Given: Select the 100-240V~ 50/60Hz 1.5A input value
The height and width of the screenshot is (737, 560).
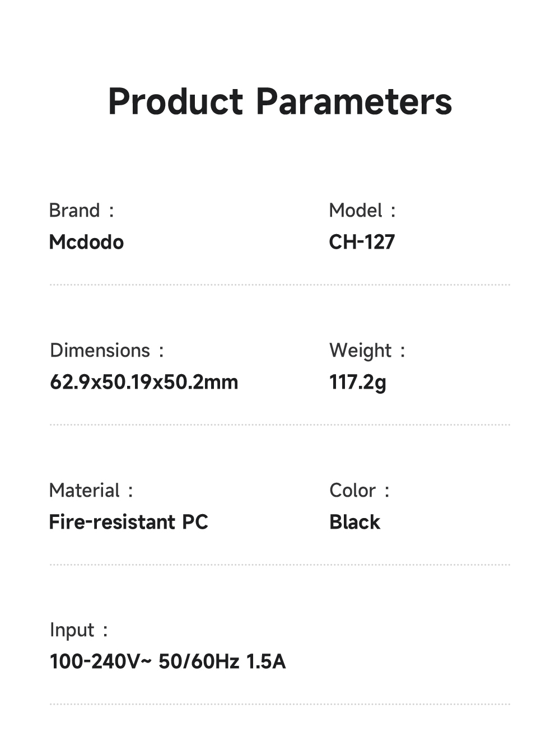Looking at the screenshot, I should [167, 661].
